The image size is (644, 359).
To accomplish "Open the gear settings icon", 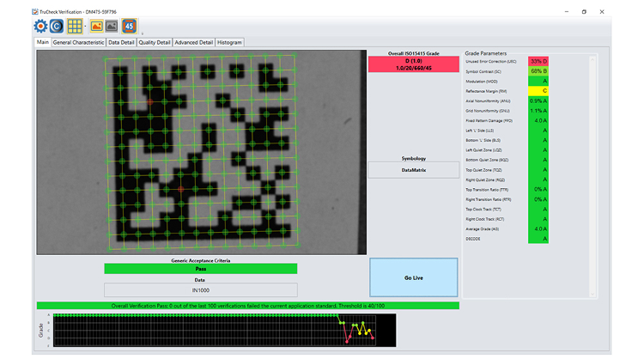I will click(x=40, y=26).
